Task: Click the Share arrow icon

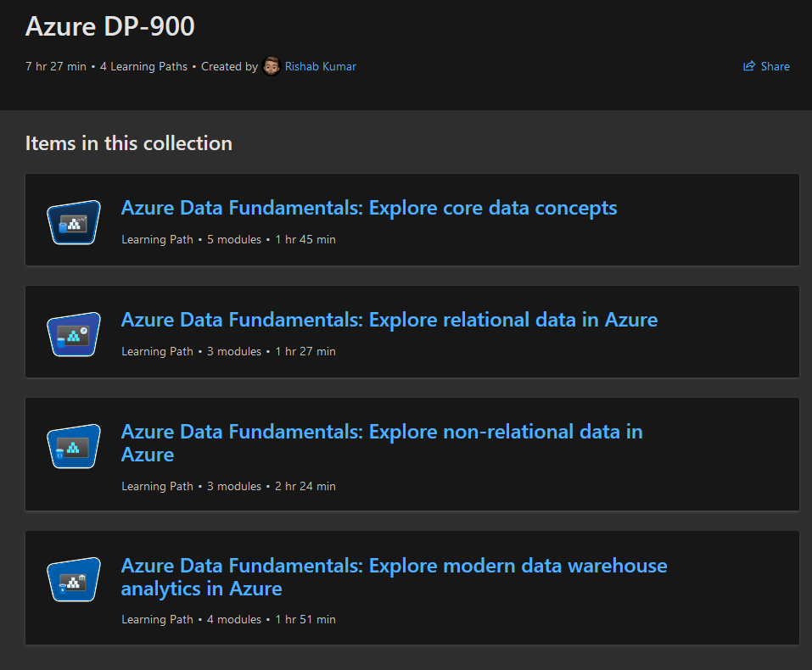Action: pos(749,66)
